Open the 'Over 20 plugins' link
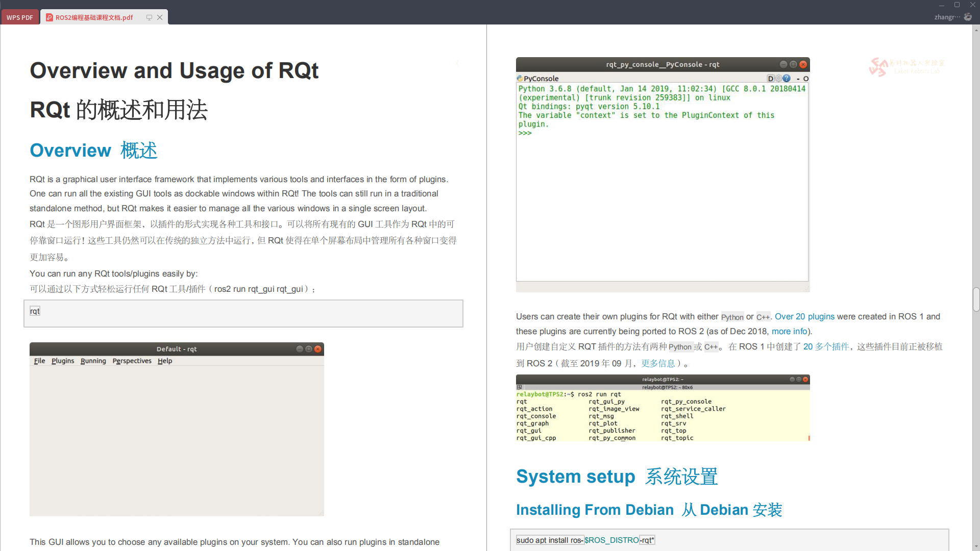 [804, 316]
